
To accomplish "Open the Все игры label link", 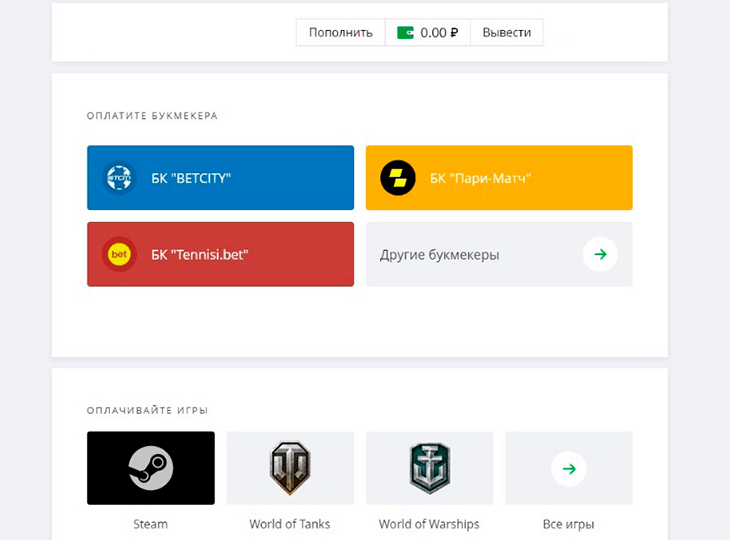I will point(568,524).
